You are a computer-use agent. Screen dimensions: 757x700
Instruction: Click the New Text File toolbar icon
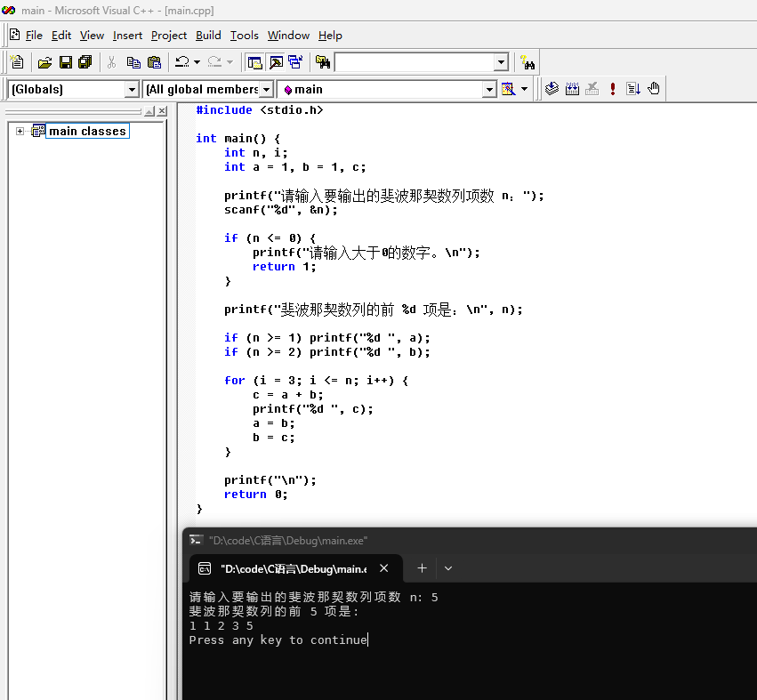point(17,62)
